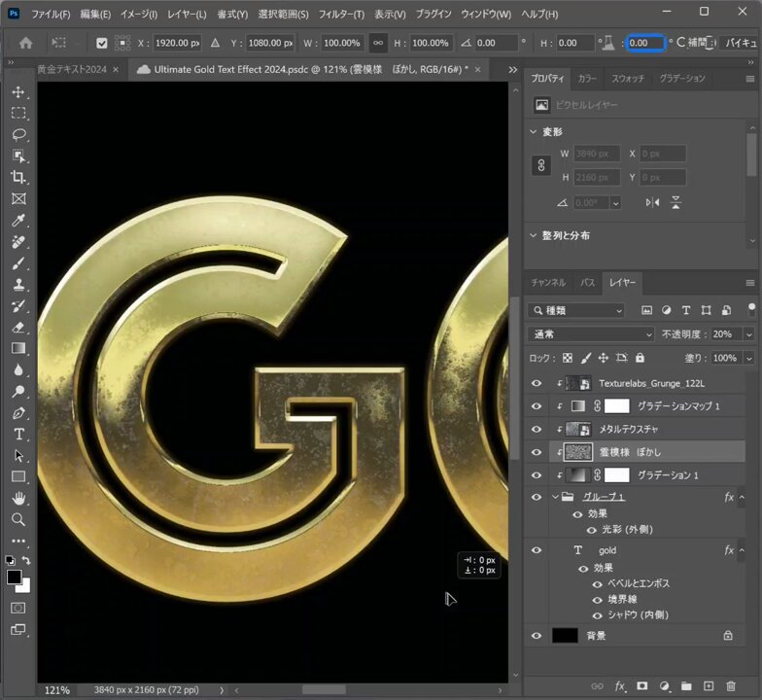
Task: Click the delete layer trash icon
Action: click(x=731, y=686)
